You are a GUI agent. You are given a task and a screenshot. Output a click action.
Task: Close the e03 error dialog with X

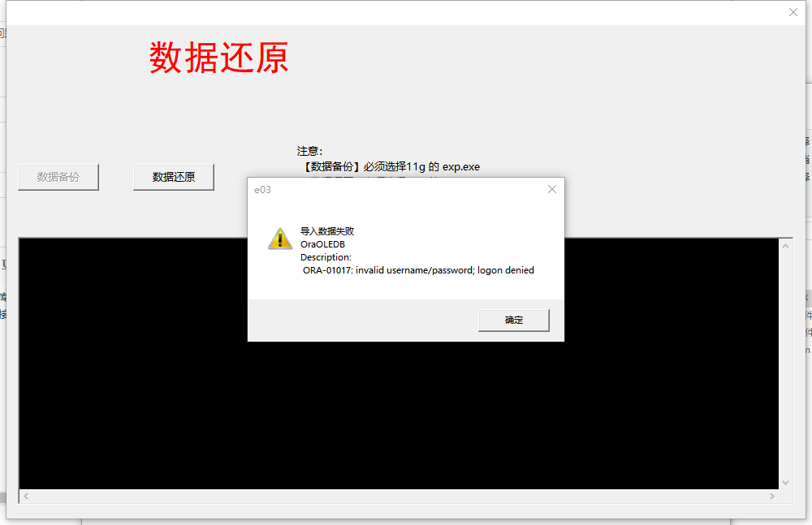(552, 190)
